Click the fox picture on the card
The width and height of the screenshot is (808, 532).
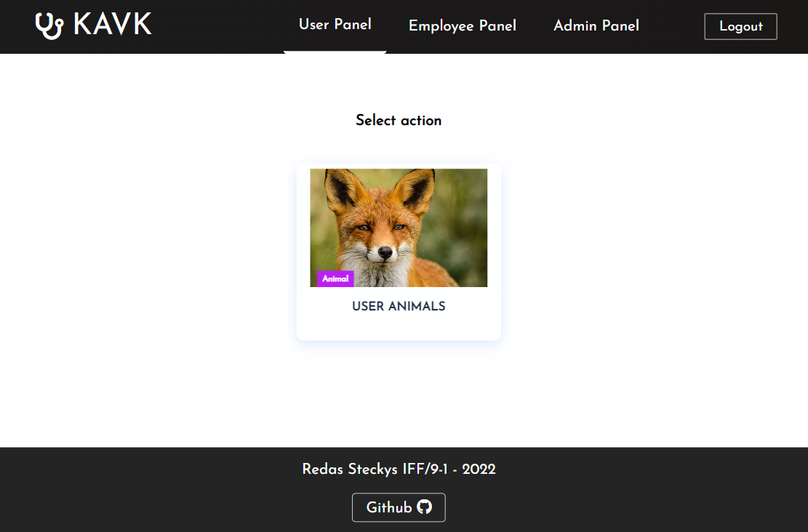[x=399, y=227]
